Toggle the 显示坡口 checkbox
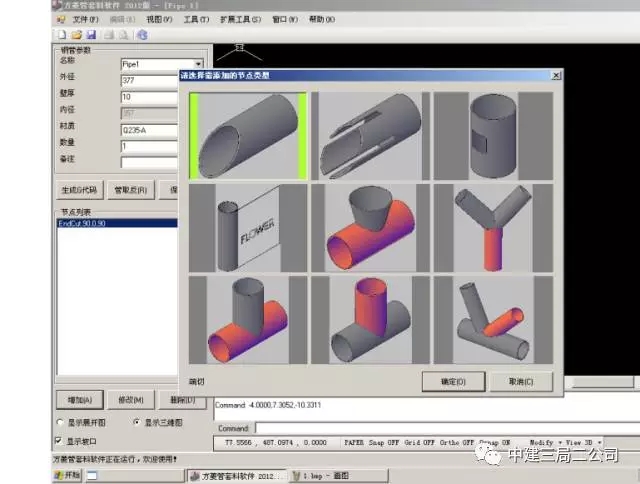 coord(59,440)
